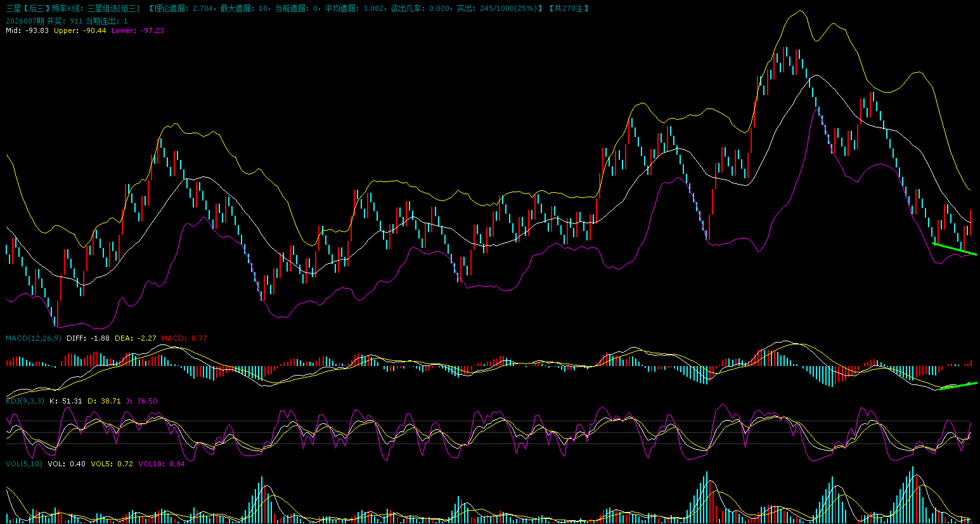Click the 2026087期 draw period label
This screenshot has width=980, height=524.
[25, 21]
